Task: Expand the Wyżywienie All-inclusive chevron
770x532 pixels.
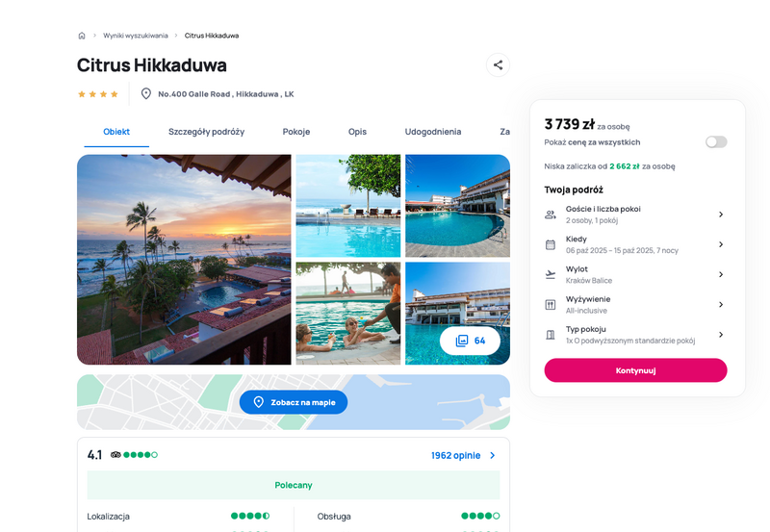Action: tap(721, 305)
